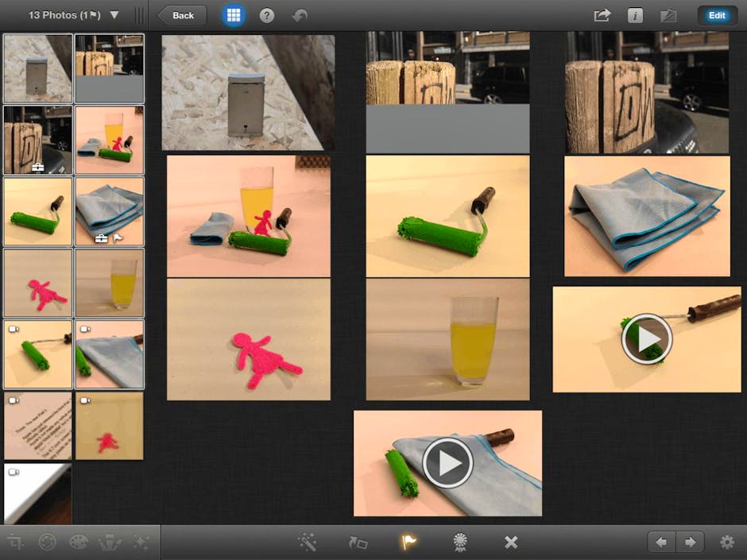
Task: Click the rotate photo icon
Action: (x=358, y=543)
